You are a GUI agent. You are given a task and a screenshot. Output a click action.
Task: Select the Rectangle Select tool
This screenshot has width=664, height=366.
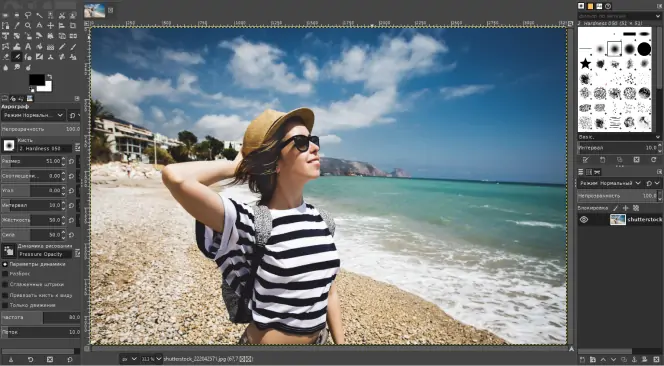(x=5, y=15)
